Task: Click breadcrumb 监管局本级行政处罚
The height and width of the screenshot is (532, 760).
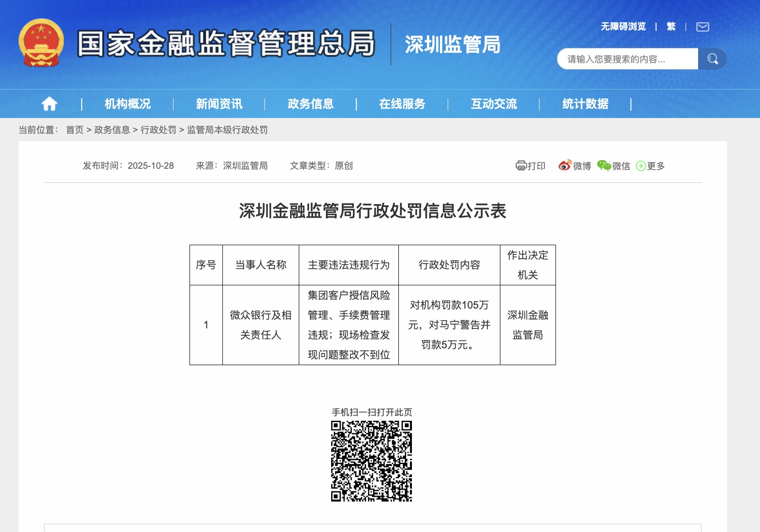Action: click(227, 130)
